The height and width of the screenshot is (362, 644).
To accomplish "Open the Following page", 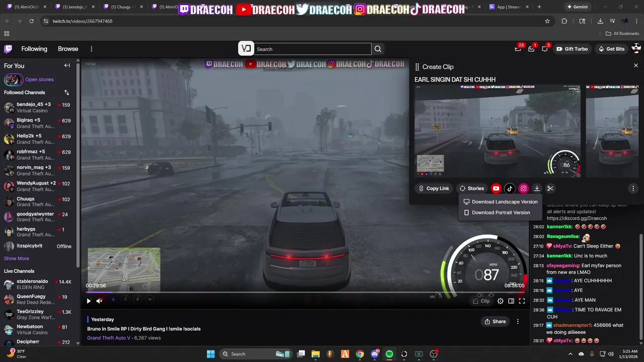I will point(34,49).
